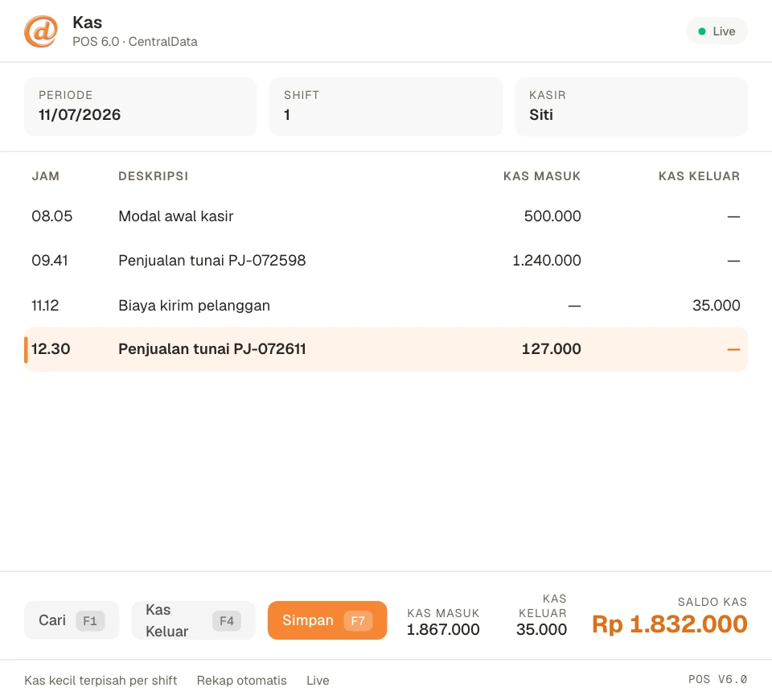The image size is (772, 700).
Task: Click the JAM column header
Action: coord(46,176)
